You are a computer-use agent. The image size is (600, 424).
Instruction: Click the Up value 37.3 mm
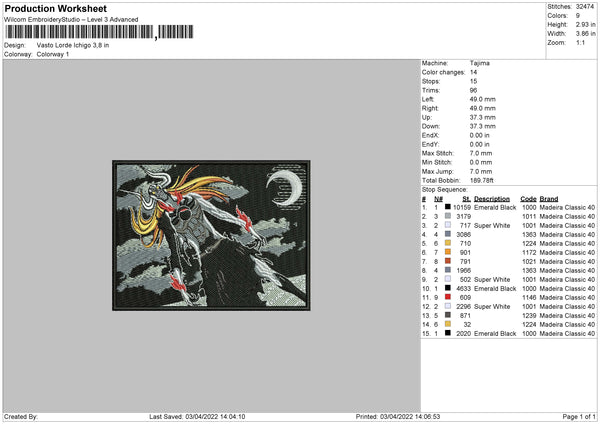[x=483, y=117]
